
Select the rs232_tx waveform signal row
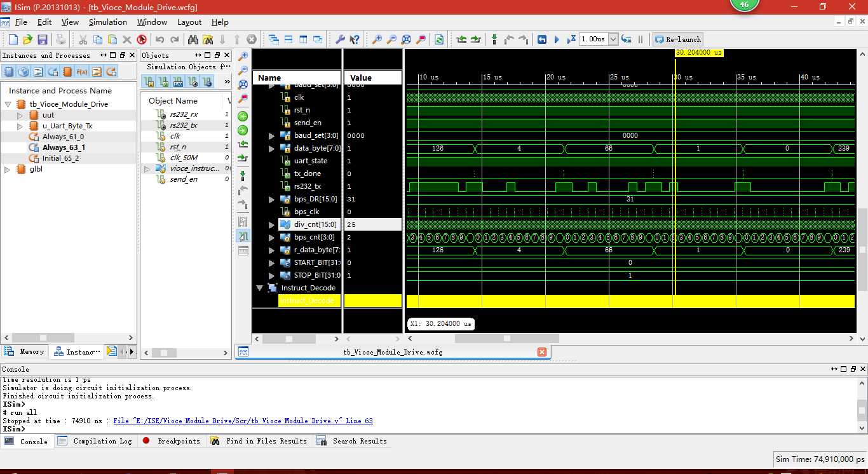[308, 186]
